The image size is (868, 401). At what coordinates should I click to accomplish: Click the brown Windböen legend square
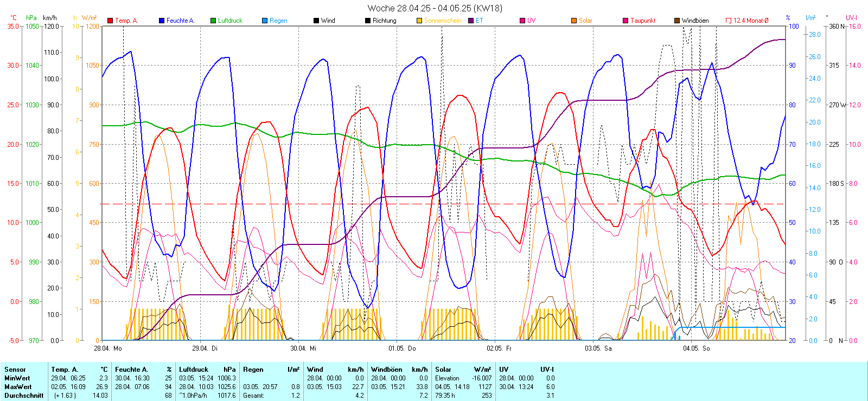tap(677, 21)
